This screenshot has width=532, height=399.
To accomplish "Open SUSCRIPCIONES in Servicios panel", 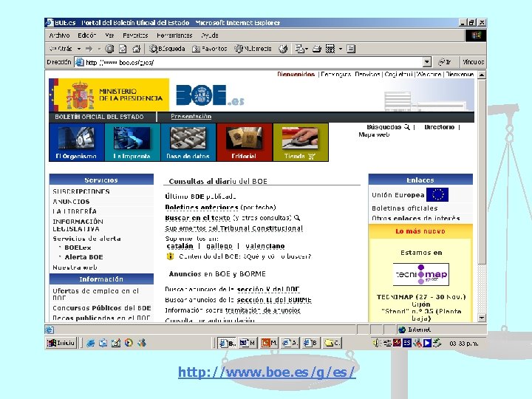I will [81, 191].
